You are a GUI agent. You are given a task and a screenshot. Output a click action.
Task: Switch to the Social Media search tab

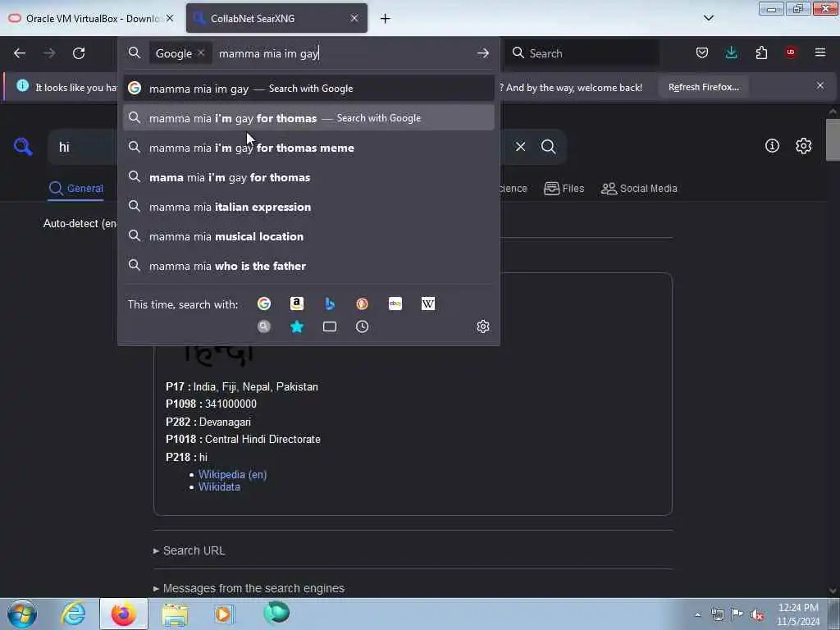(639, 189)
